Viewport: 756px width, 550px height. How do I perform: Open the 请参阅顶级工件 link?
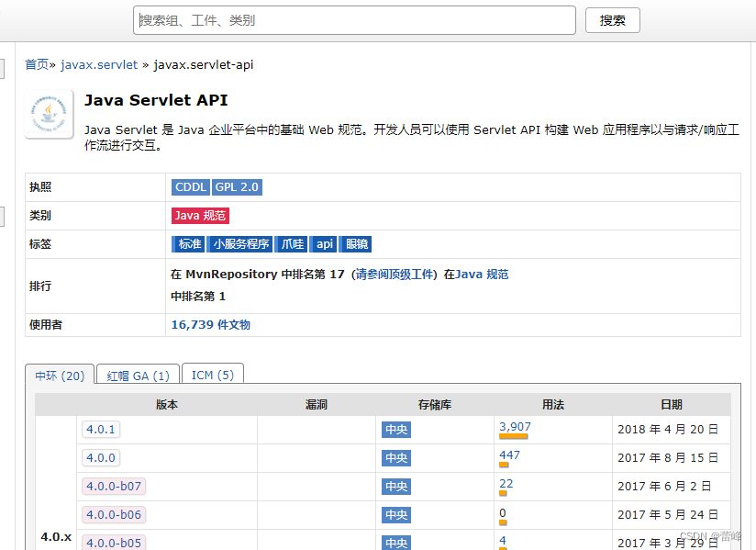pyautogui.click(x=394, y=275)
